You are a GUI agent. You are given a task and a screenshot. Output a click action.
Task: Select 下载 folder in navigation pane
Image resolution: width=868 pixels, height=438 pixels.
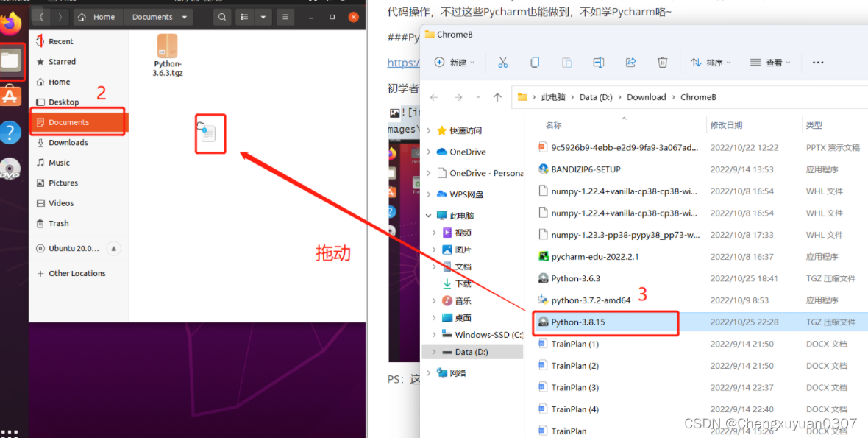click(x=463, y=283)
